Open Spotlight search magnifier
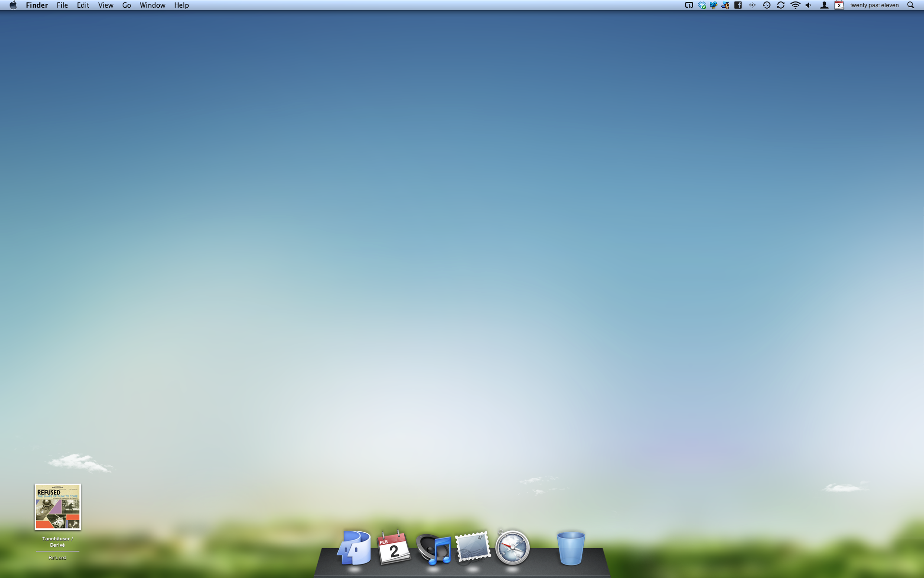Screen dimensions: 924x578 point(911,5)
